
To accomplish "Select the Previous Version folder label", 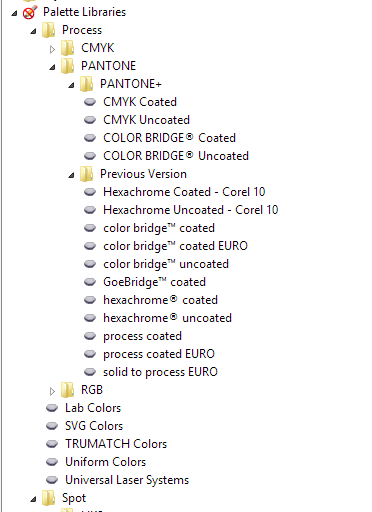I will coord(143,174).
